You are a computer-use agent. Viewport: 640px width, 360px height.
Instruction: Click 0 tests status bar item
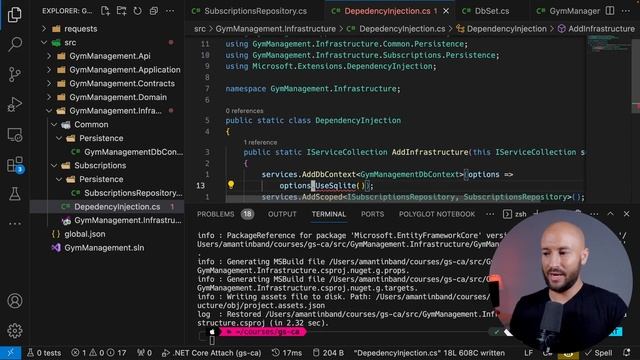point(44,353)
